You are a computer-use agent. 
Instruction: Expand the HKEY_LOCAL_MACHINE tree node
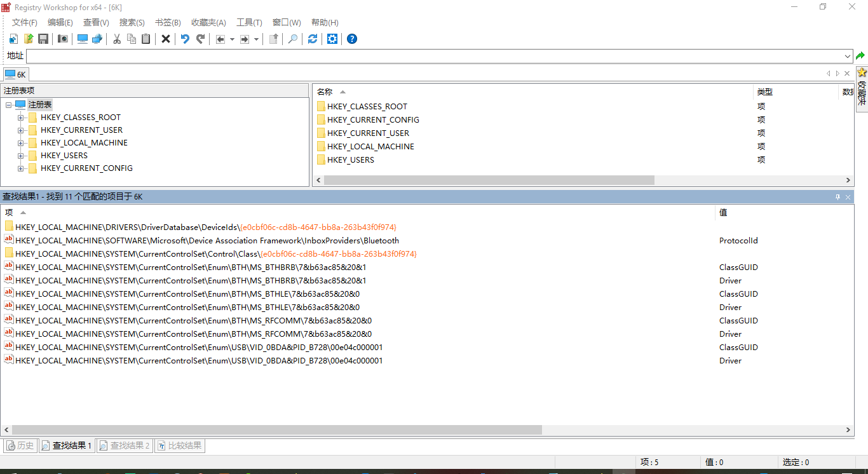click(21, 143)
